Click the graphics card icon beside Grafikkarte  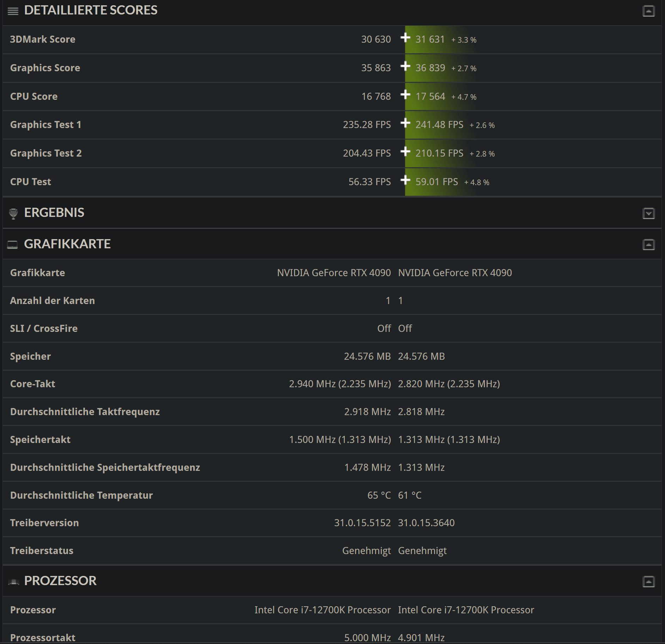point(12,244)
